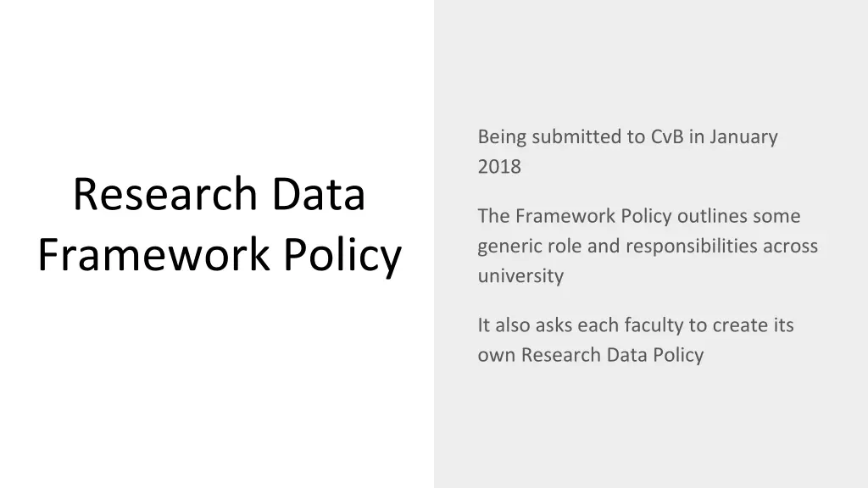The image size is (868, 488).
Task: Click the year "2018" text
Action: click(499, 167)
